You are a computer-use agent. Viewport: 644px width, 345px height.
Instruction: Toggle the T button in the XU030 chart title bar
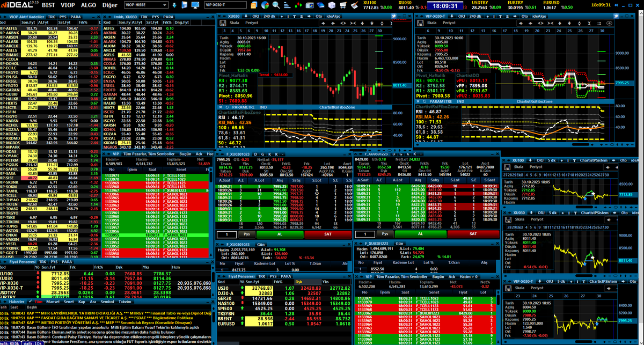[294, 17]
